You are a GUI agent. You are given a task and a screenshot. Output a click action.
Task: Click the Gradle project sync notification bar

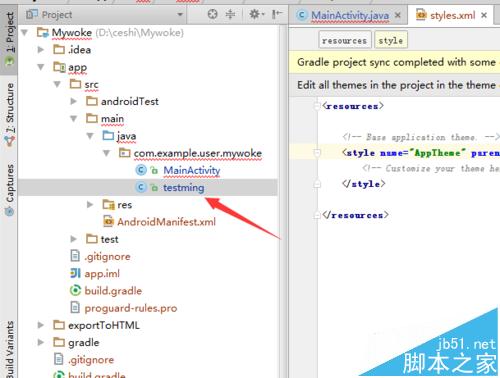coord(395,62)
